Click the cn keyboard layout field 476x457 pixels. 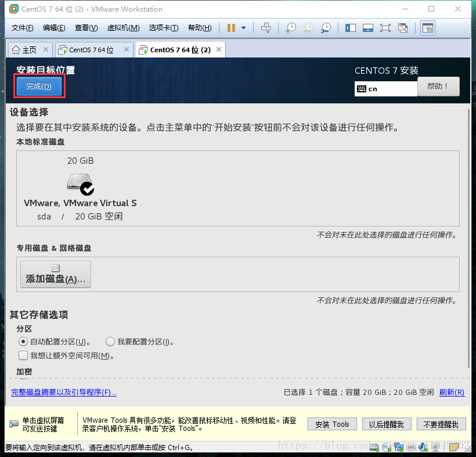[386, 89]
